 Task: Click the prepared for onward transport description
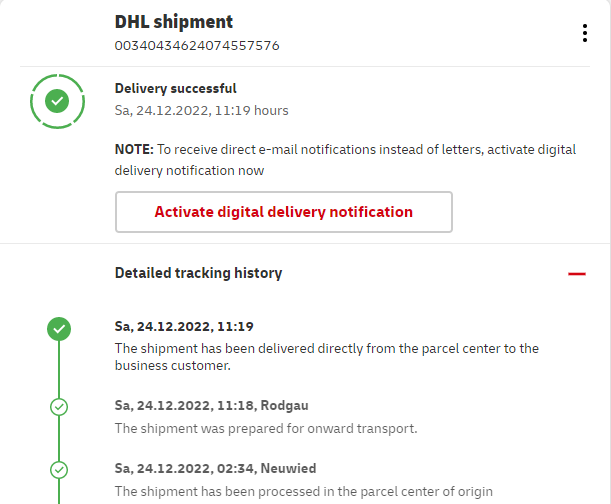[x=265, y=429]
